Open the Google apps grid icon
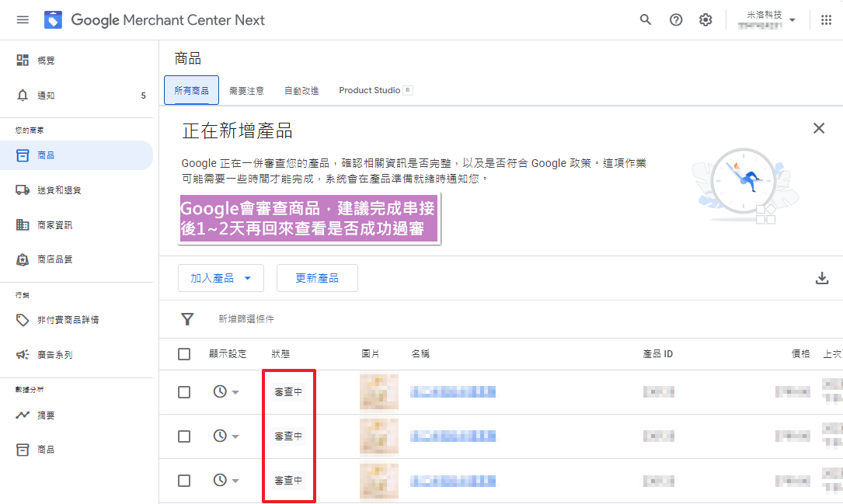This screenshot has width=843, height=504. (826, 19)
